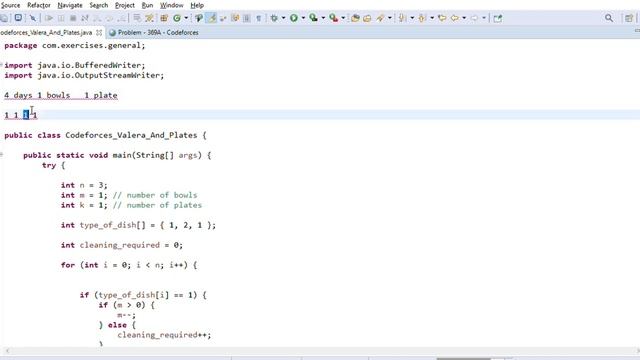The width and height of the screenshot is (640, 360).
Task: Click the horizontal scrollbar left arrow
Action: 7,350
